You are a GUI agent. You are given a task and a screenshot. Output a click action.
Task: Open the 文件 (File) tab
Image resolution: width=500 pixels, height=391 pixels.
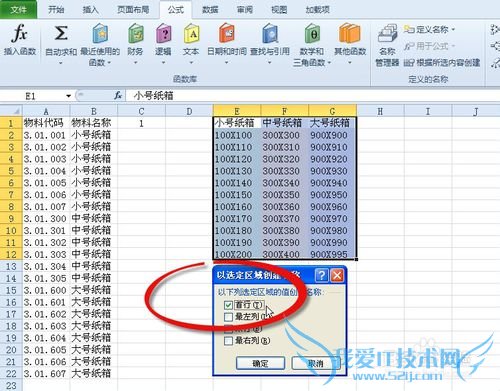click(x=18, y=10)
